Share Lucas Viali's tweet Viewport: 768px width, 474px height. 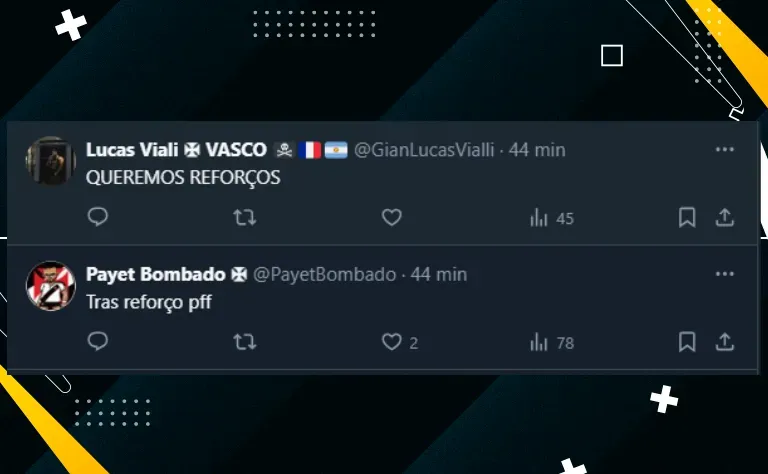724,217
